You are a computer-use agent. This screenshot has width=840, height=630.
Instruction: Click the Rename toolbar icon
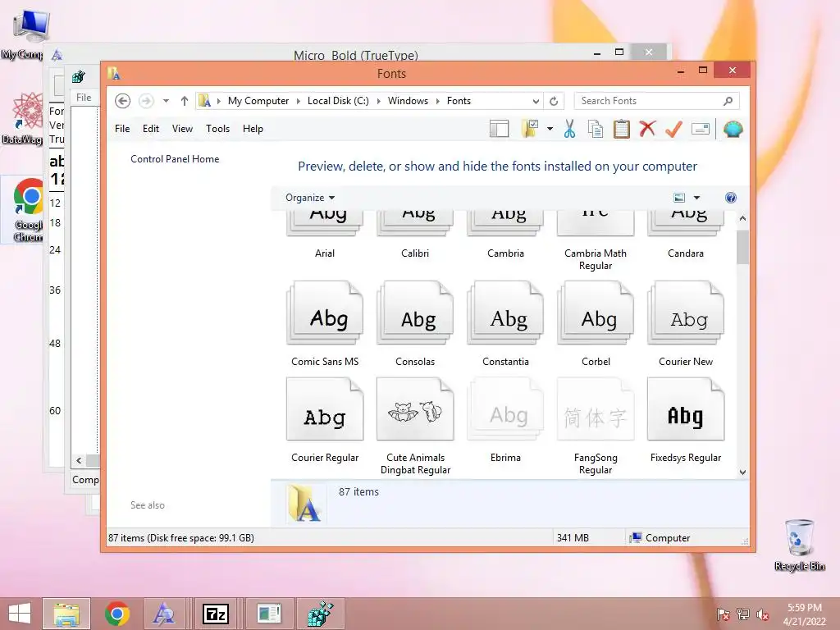coord(701,129)
